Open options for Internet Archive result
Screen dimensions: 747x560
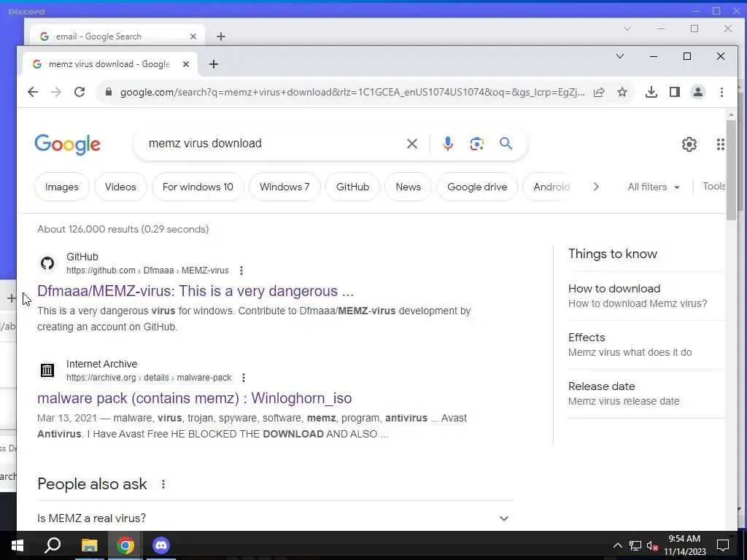coord(244,378)
